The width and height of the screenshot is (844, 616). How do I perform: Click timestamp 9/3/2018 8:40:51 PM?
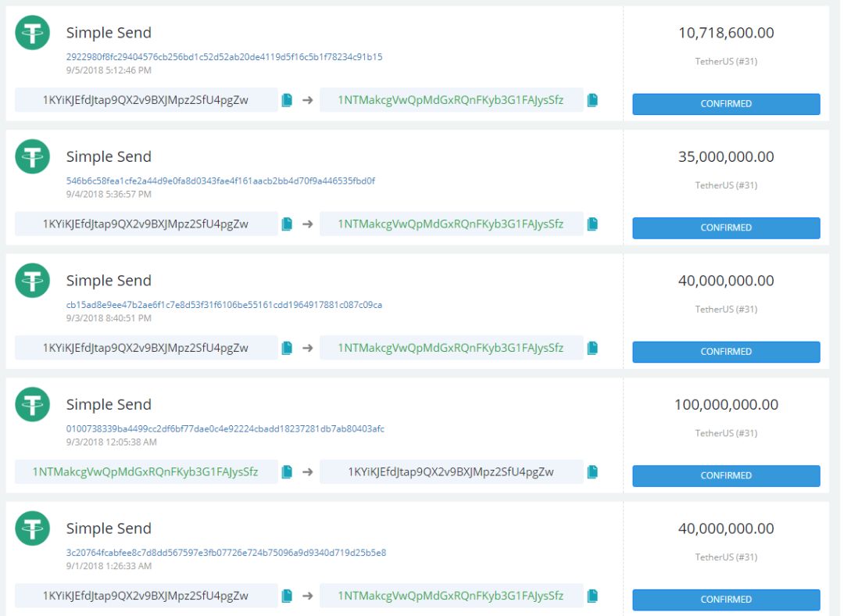109,318
